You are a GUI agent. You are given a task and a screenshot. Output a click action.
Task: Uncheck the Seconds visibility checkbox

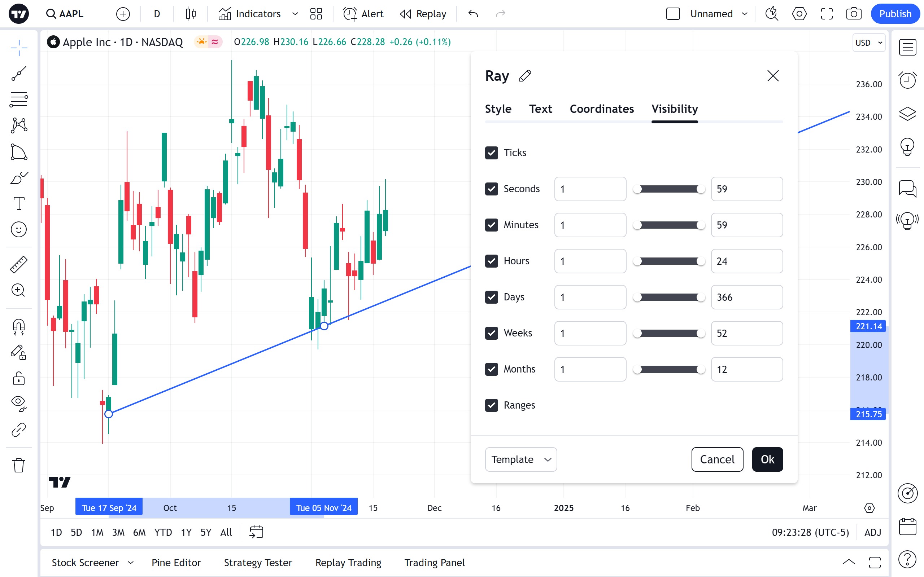click(x=491, y=189)
